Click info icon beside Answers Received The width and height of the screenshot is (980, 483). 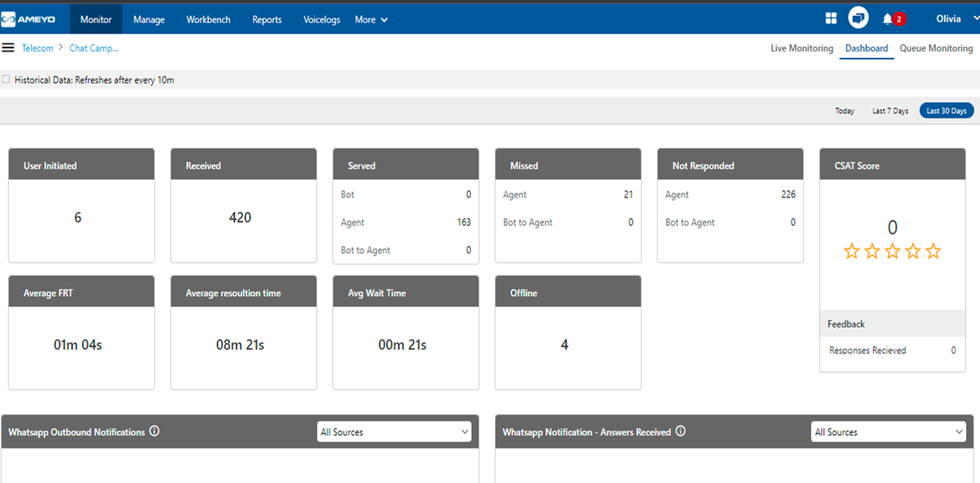(x=680, y=431)
